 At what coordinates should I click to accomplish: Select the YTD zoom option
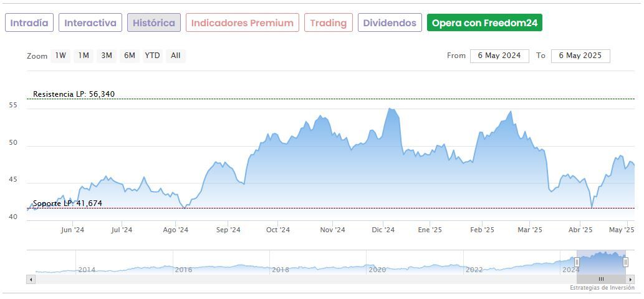pyautogui.click(x=152, y=56)
